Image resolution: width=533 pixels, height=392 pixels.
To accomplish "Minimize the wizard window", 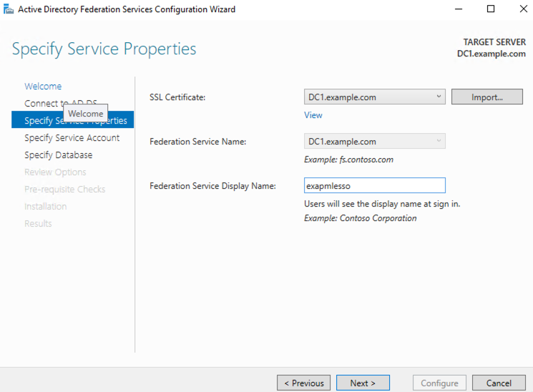I will pyautogui.click(x=459, y=9).
